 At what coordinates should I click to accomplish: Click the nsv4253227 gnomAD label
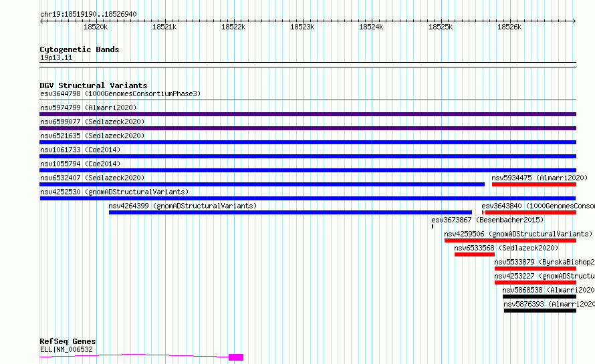(544, 276)
